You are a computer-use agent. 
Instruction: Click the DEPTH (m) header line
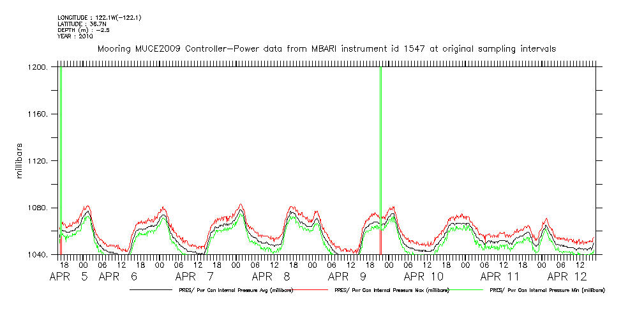80,30
